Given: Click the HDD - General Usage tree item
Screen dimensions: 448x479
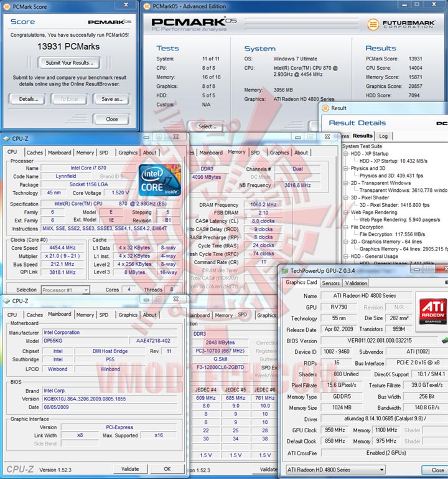Looking at the screenshot, I should (374, 256).
